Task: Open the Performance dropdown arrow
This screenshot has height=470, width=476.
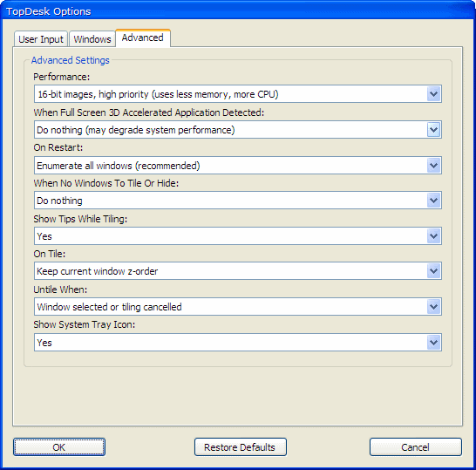Action: click(x=434, y=94)
